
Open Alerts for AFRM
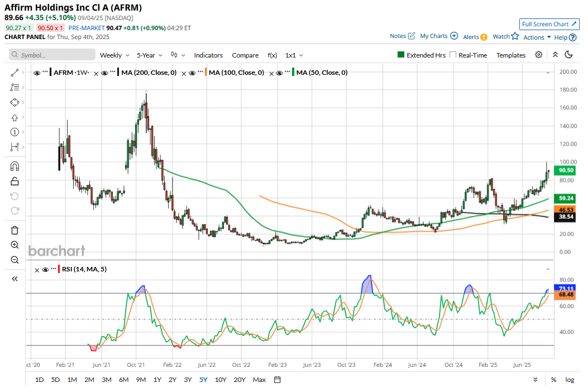click(x=475, y=37)
